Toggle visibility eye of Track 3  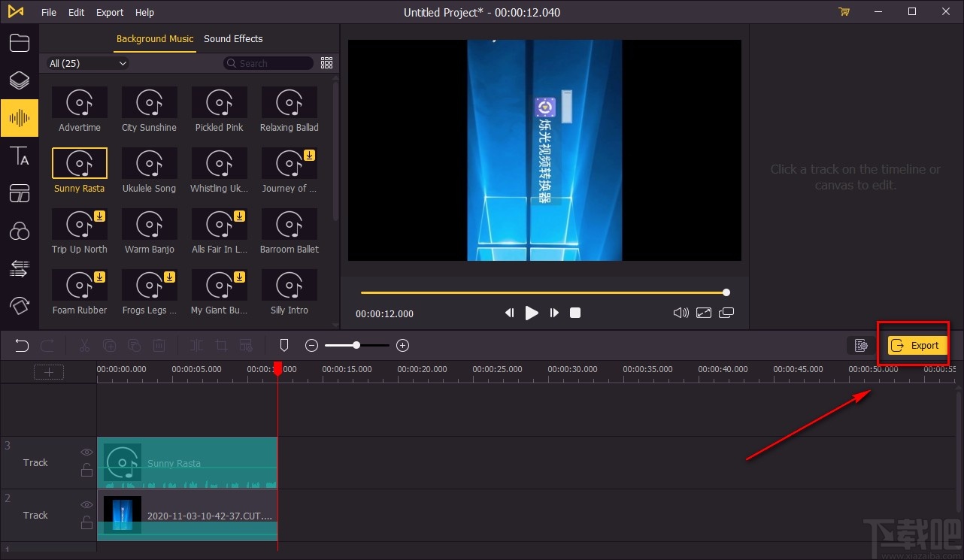87,453
